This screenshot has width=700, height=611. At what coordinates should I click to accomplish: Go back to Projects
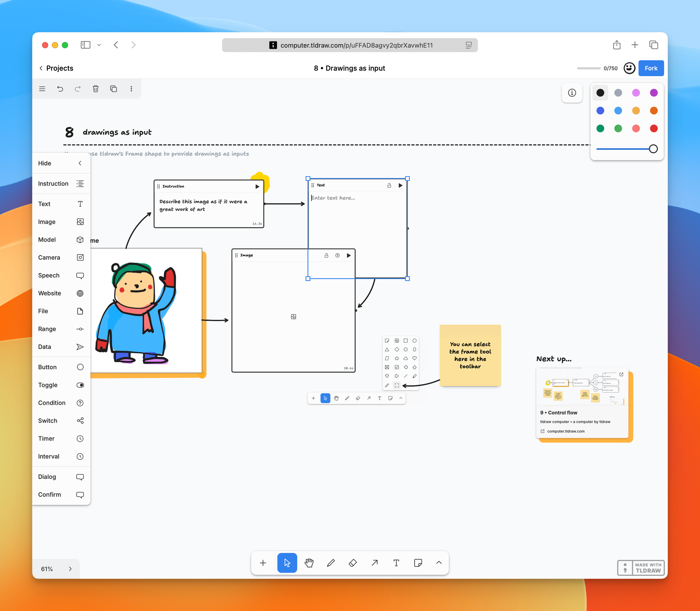click(56, 68)
